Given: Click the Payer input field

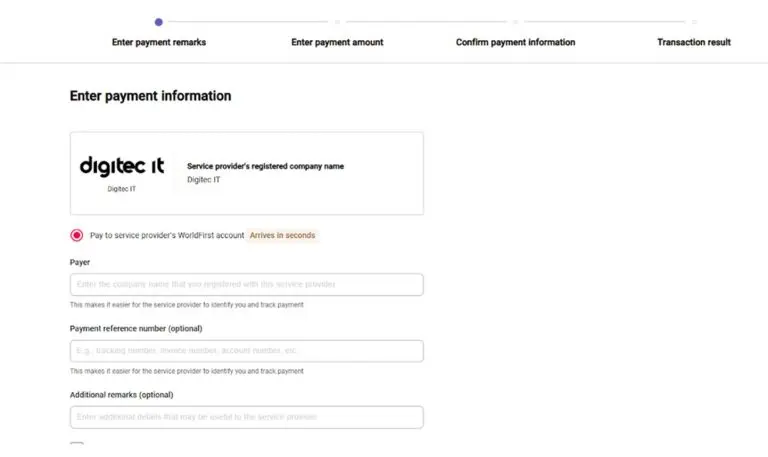Looking at the screenshot, I should (x=246, y=285).
